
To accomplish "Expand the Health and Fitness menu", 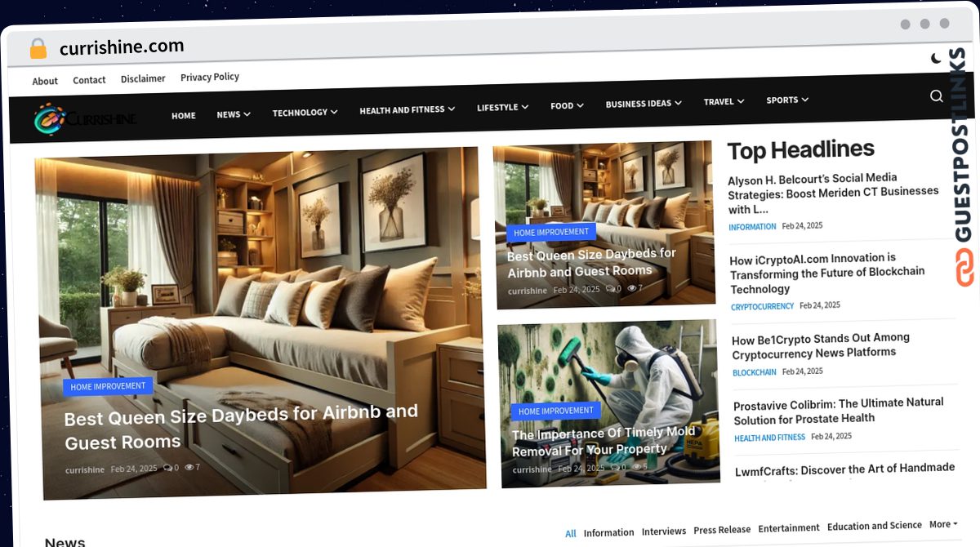I will (x=407, y=109).
